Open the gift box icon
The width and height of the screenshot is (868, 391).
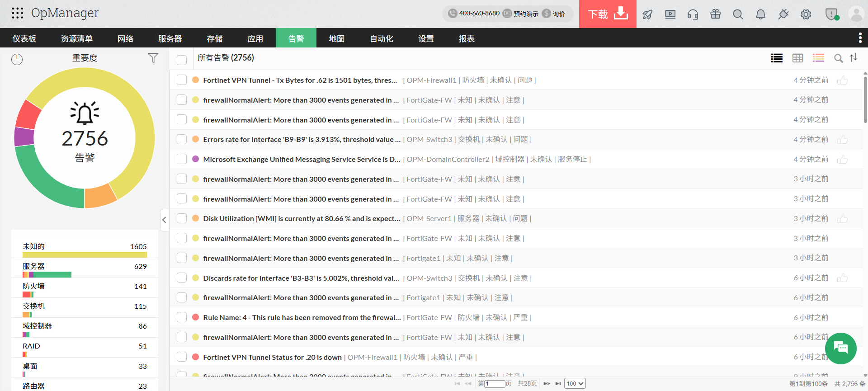pyautogui.click(x=715, y=14)
